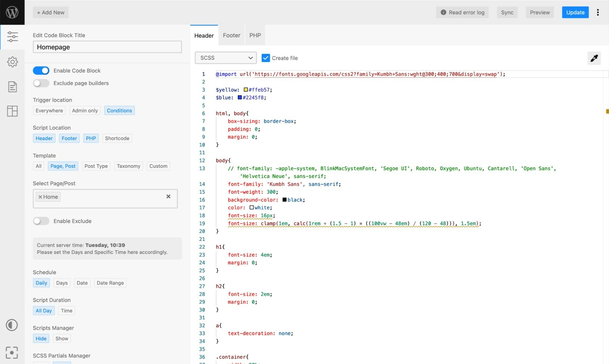This screenshot has width=609, height=364.
Task: Open the filters panel at sidebar top
Action: [x=13, y=36]
